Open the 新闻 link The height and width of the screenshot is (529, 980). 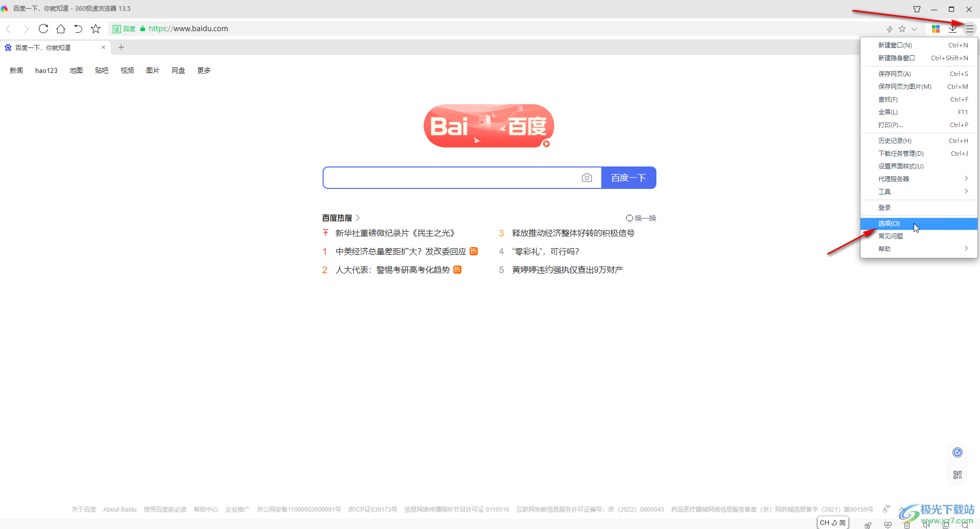(x=16, y=70)
